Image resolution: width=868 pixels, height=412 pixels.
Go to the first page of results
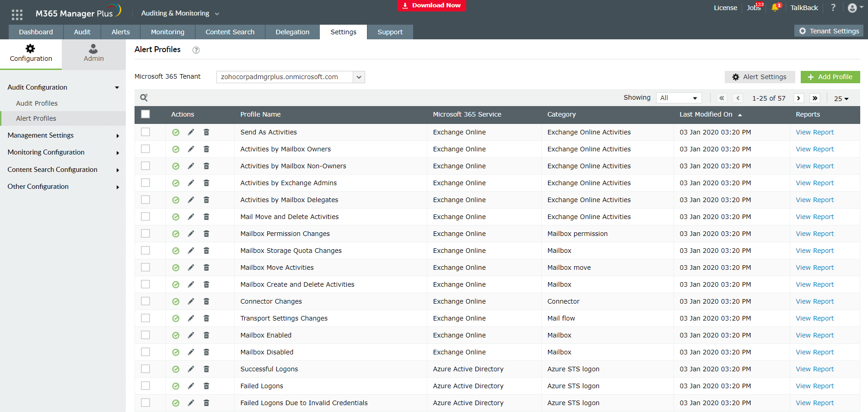point(722,98)
